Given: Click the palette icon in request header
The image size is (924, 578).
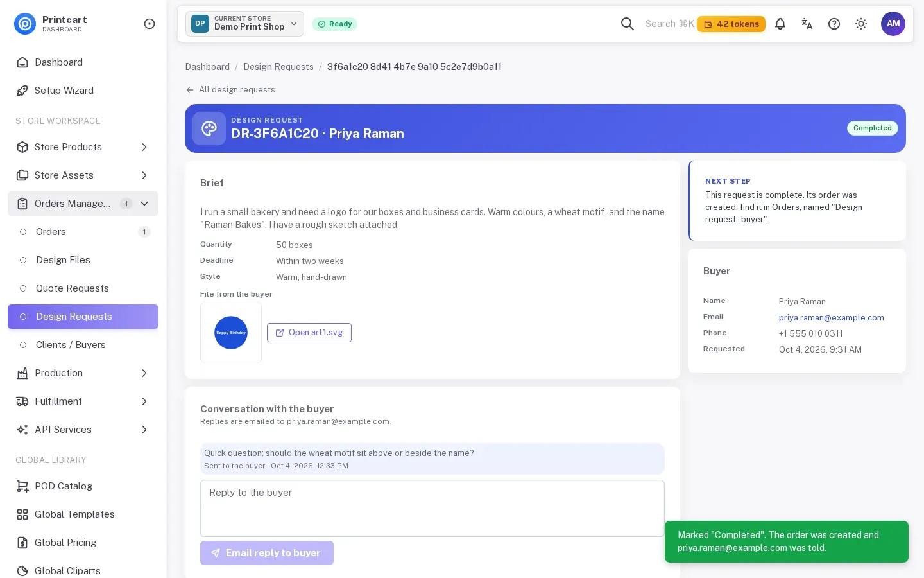Looking at the screenshot, I should coord(209,128).
